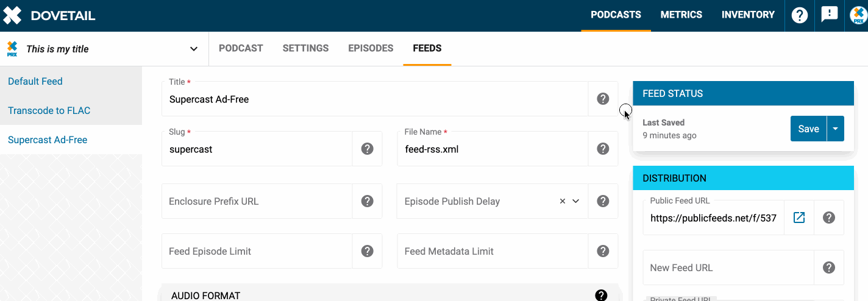
Task: Show help for the Slug field
Action: click(x=367, y=149)
